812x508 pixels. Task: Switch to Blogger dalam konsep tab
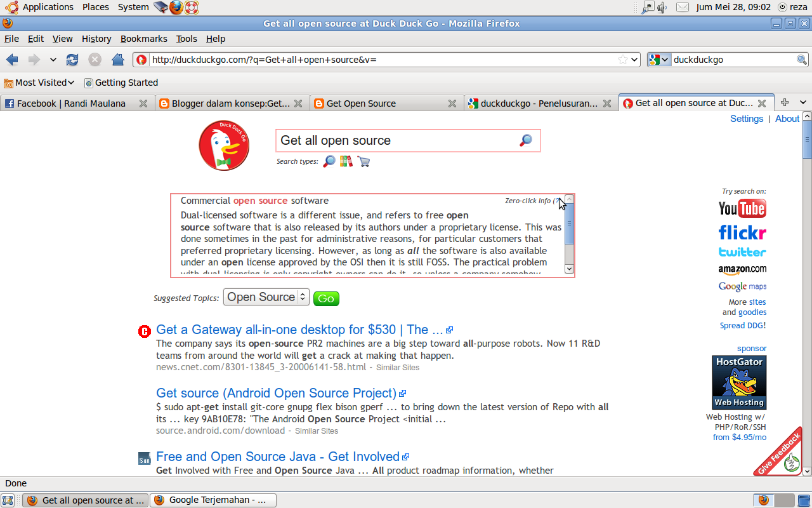[232, 103]
